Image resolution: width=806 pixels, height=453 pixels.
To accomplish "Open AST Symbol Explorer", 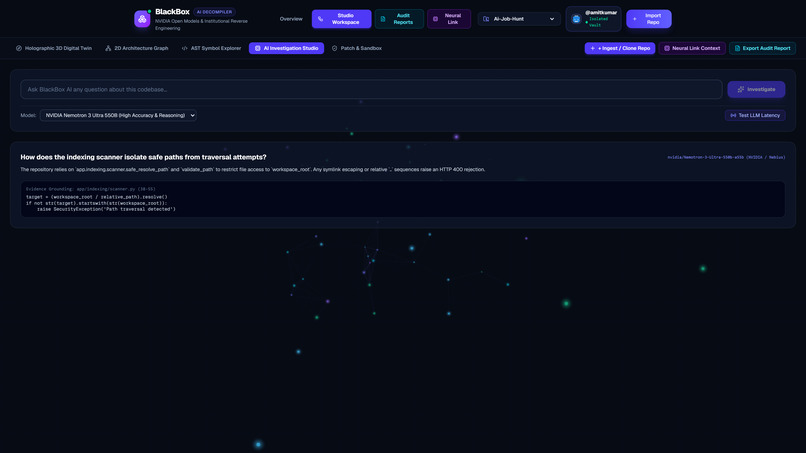I will 211,48.
